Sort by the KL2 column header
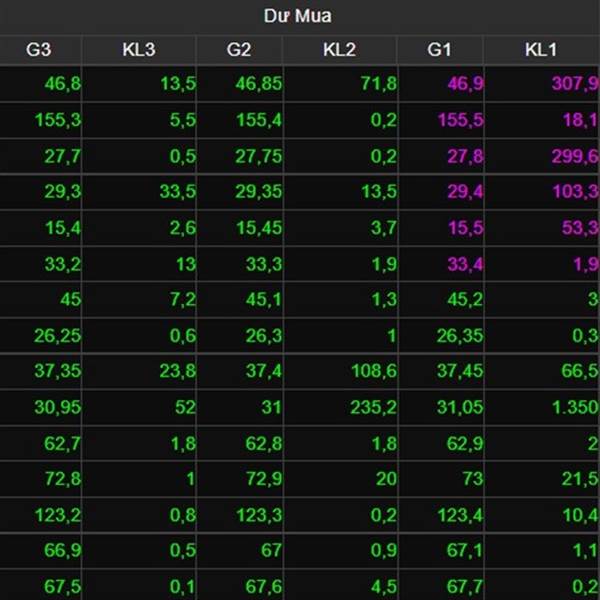 click(x=340, y=50)
